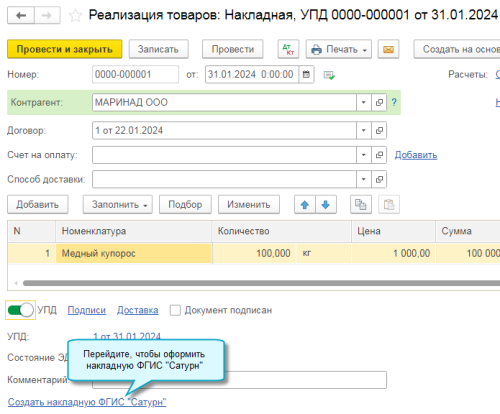Send document via envelope email icon
This screenshot has width=500, height=414.
point(388,49)
